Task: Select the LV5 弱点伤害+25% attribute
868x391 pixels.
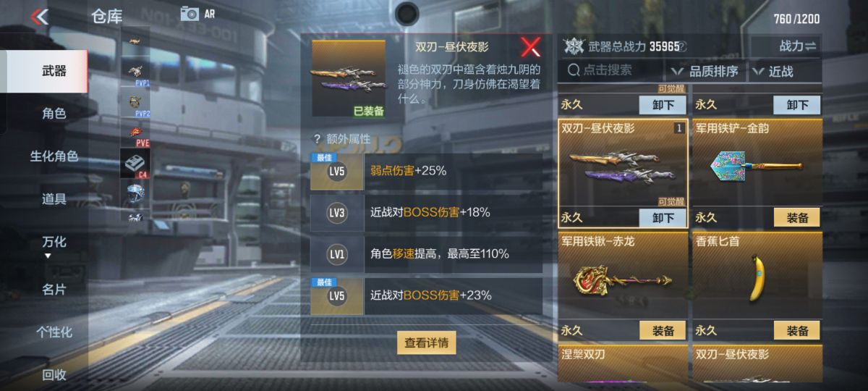Action: 426,172
